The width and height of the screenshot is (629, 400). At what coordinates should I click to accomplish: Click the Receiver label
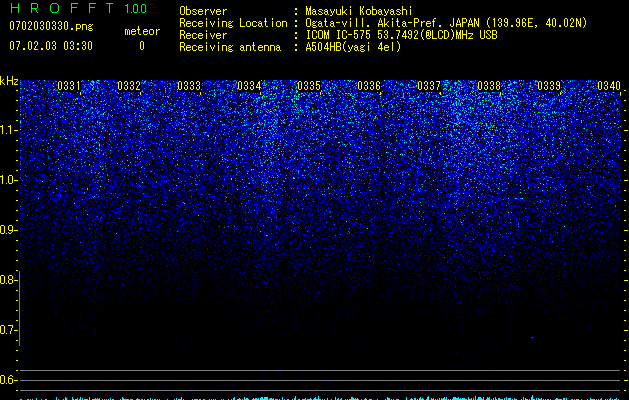203,35
